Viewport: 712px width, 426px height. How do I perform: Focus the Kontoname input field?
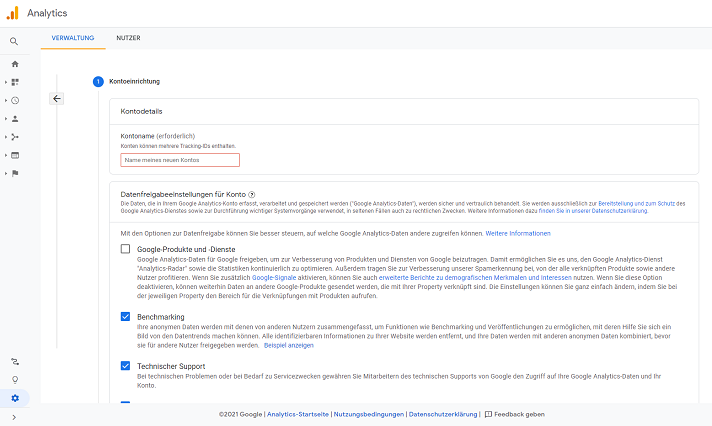coord(179,159)
